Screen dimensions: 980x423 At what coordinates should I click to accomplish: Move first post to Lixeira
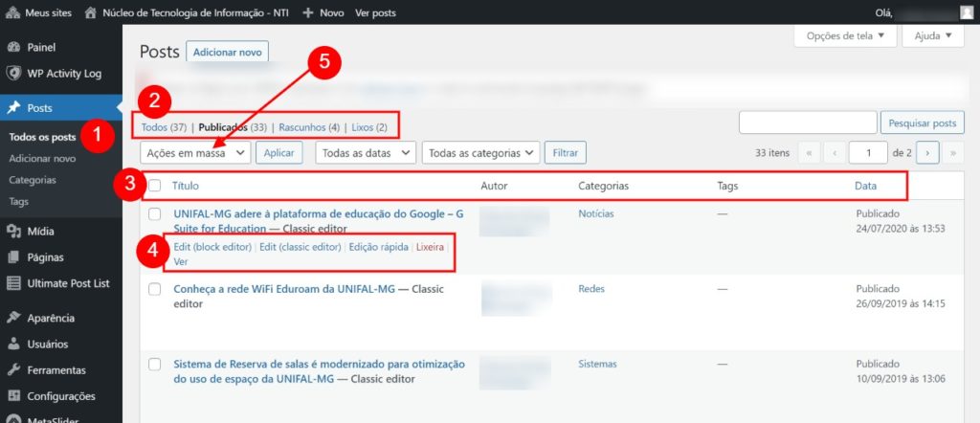[x=430, y=247]
